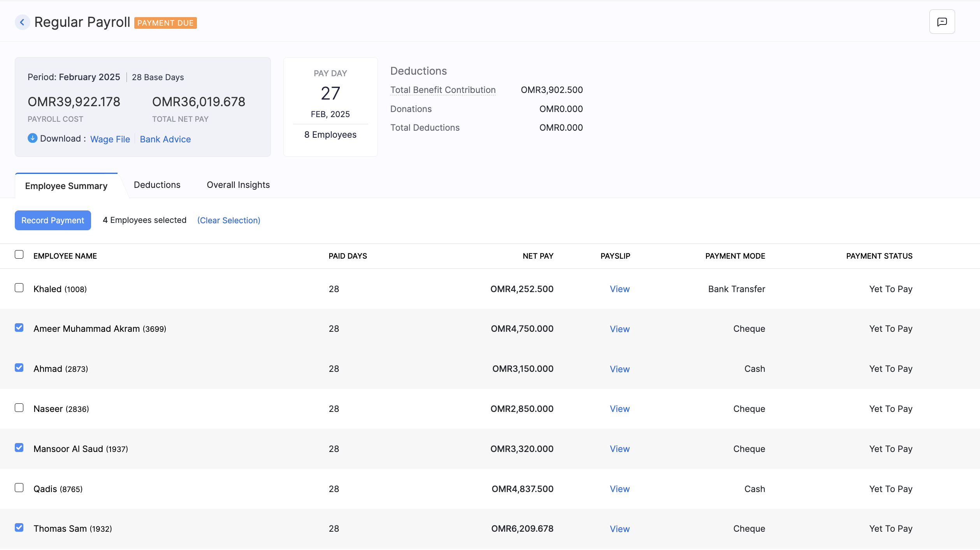Open the Overall Insights tab
This screenshot has height=550, width=980.
(238, 185)
